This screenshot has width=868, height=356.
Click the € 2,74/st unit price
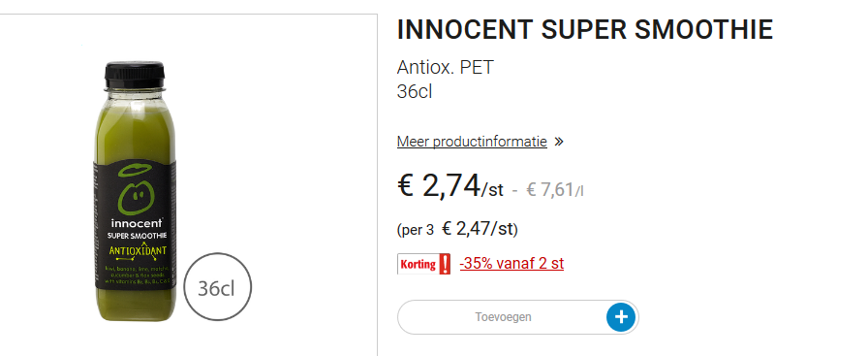pyautogui.click(x=450, y=186)
